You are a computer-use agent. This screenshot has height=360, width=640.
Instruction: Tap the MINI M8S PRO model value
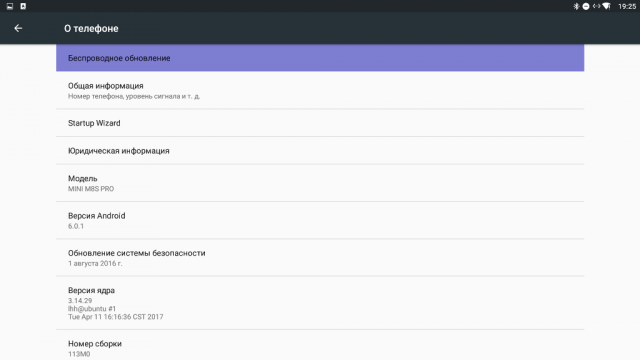91,189
